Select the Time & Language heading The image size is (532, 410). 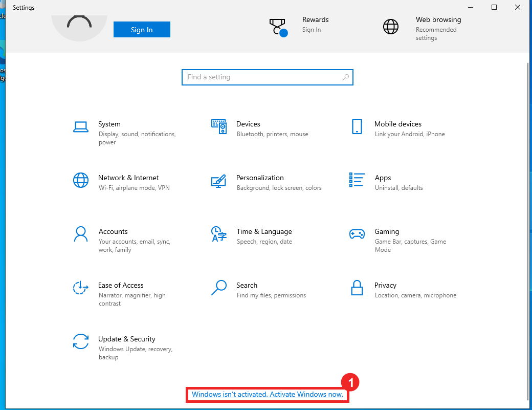(x=264, y=232)
